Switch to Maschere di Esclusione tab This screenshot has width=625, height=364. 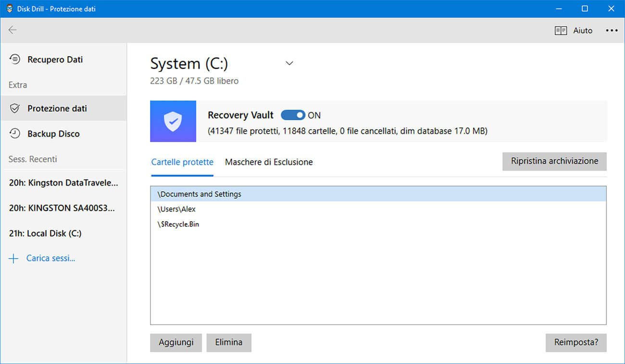269,162
